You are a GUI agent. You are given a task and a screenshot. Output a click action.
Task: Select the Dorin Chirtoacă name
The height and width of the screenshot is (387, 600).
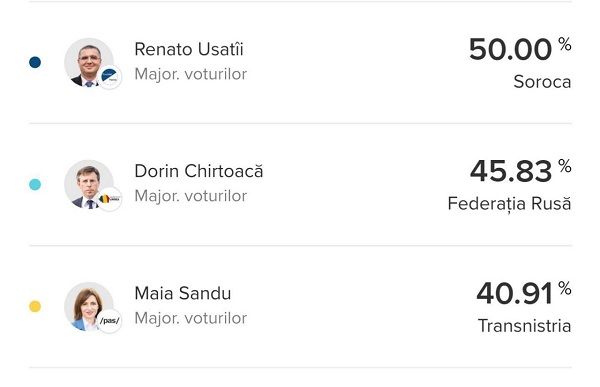coord(199,171)
